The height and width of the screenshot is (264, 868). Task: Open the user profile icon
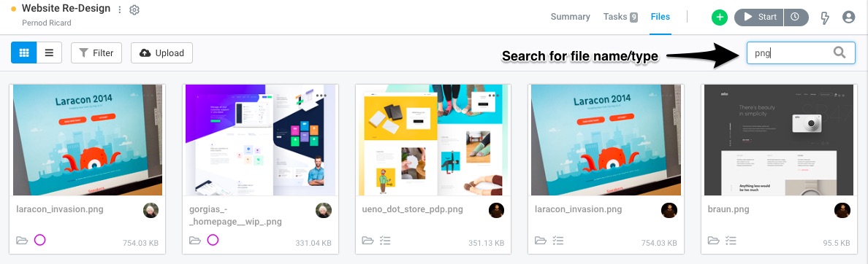click(848, 17)
